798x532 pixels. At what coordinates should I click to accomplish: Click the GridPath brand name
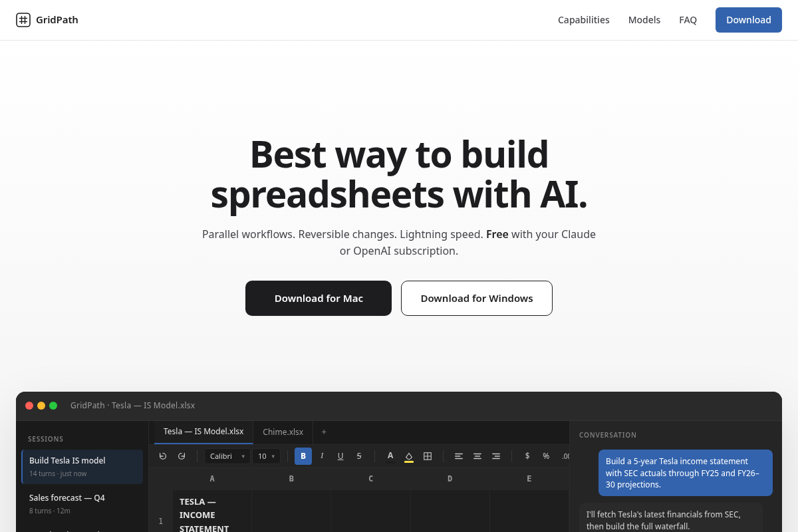57,20
